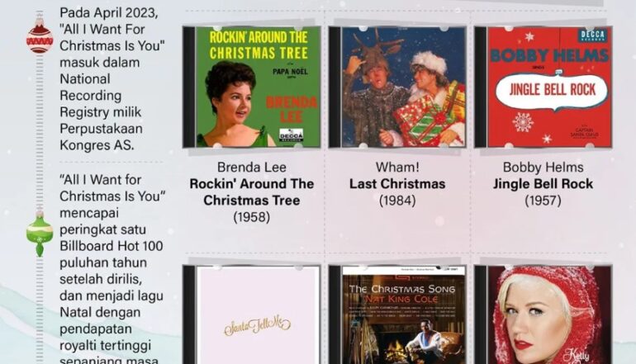Click the National Recording Registry paragraph
Image resolution: width=636 pixels, height=364 pixels.
[x=112, y=78]
